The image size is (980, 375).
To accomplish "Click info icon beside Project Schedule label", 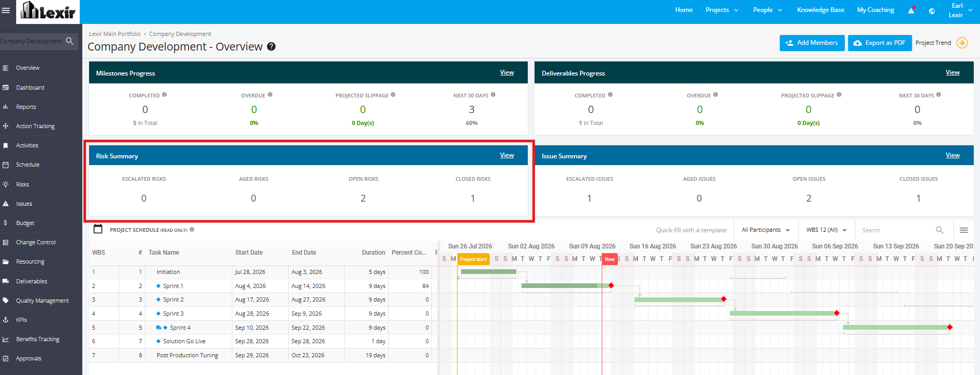I will coord(192,229).
